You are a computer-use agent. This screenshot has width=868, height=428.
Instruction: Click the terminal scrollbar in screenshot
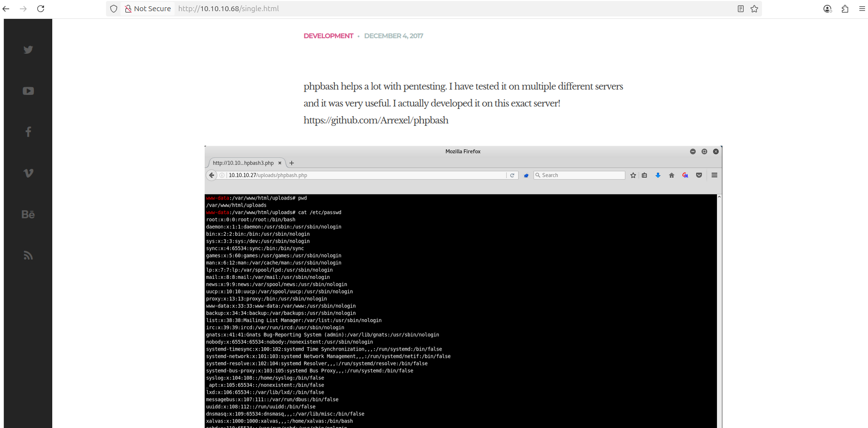(x=719, y=311)
